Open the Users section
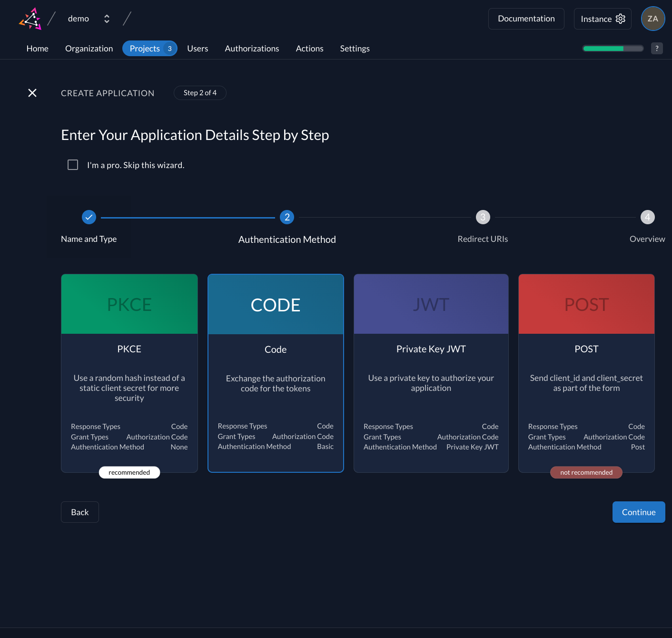 click(x=198, y=48)
